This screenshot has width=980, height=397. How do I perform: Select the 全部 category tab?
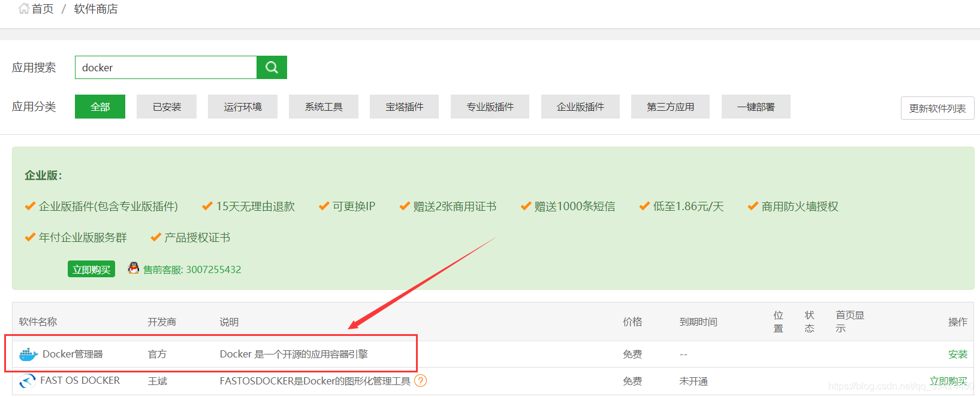click(100, 107)
